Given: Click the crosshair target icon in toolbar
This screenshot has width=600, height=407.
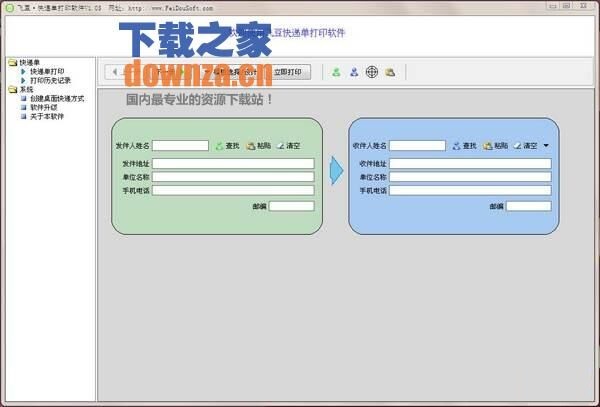Looking at the screenshot, I should click(372, 72).
